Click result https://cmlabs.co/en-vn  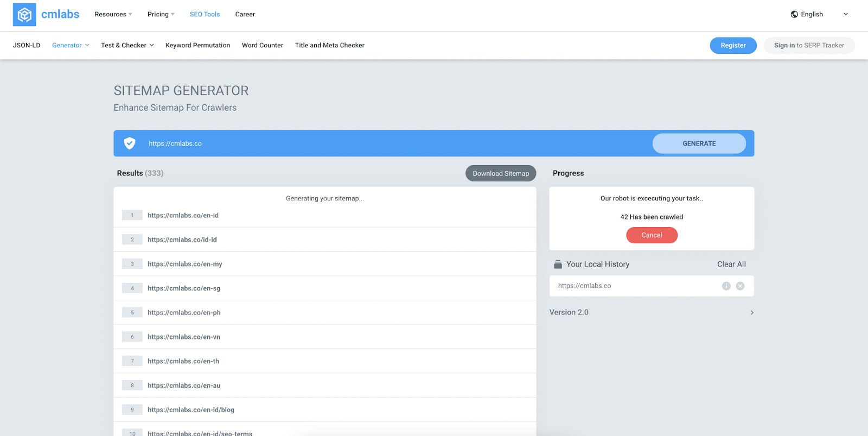pyautogui.click(x=184, y=337)
